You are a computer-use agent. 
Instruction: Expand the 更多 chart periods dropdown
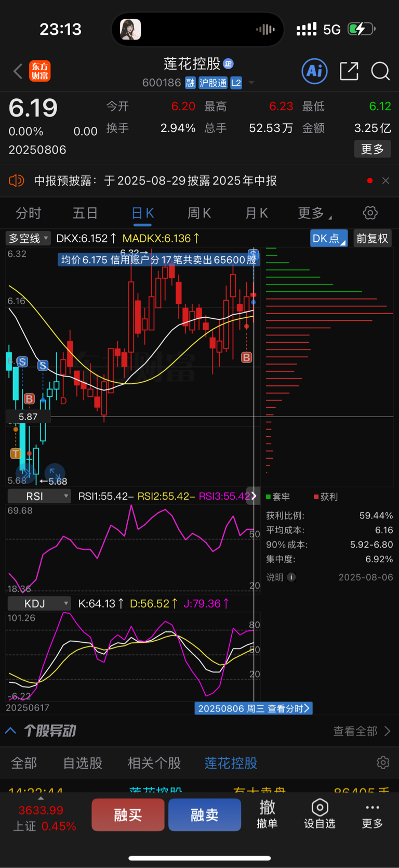315,213
